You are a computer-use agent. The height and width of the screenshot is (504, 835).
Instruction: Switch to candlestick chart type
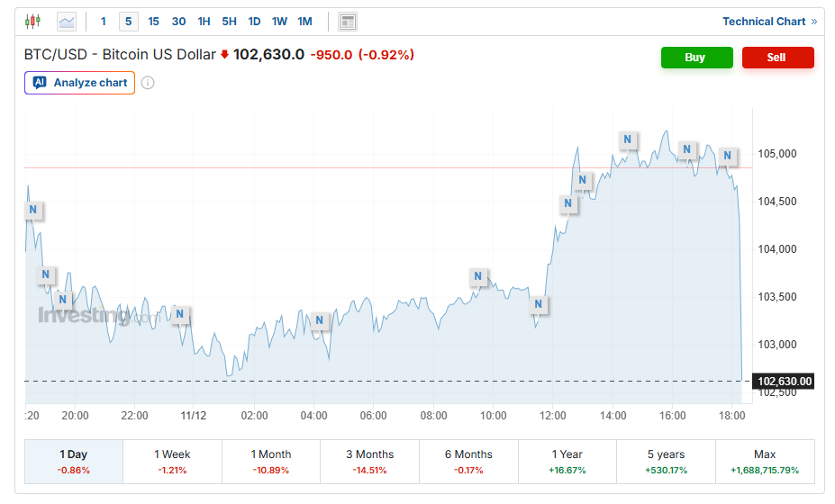[32, 21]
